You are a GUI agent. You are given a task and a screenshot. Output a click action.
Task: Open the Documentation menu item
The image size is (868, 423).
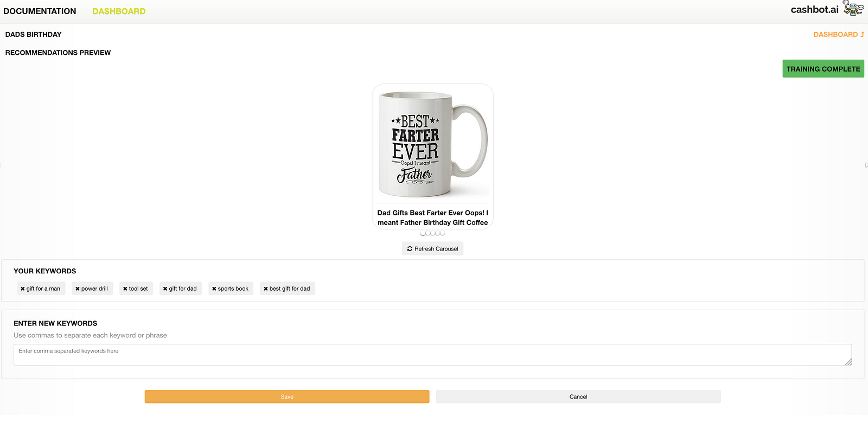tap(40, 11)
